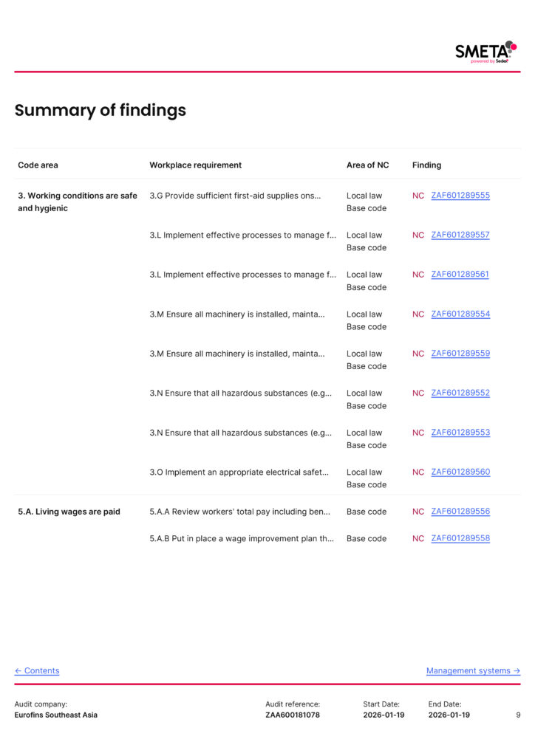Select 3.O electrical safety requirement text
Image resolution: width=535 pixels, height=756 pixels.
(239, 472)
